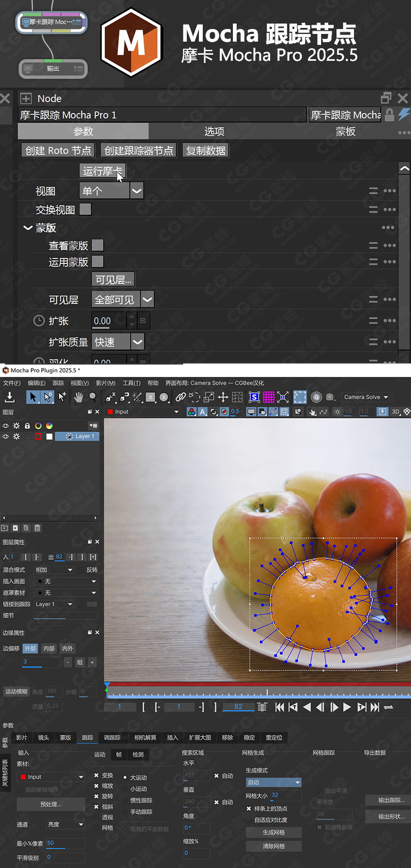Click the link chain tool icon
Image resolution: width=411 pixels, height=868 pixels.
tap(180, 397)
